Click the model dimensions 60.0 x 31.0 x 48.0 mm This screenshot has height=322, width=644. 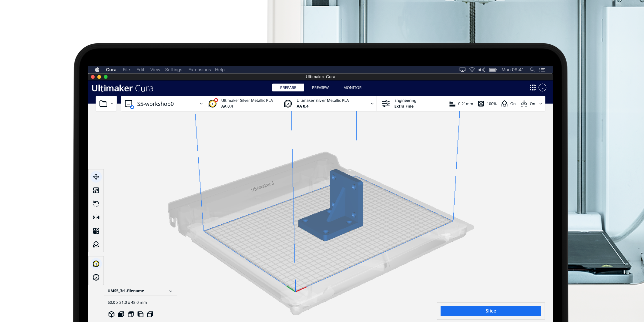(127, 302)
